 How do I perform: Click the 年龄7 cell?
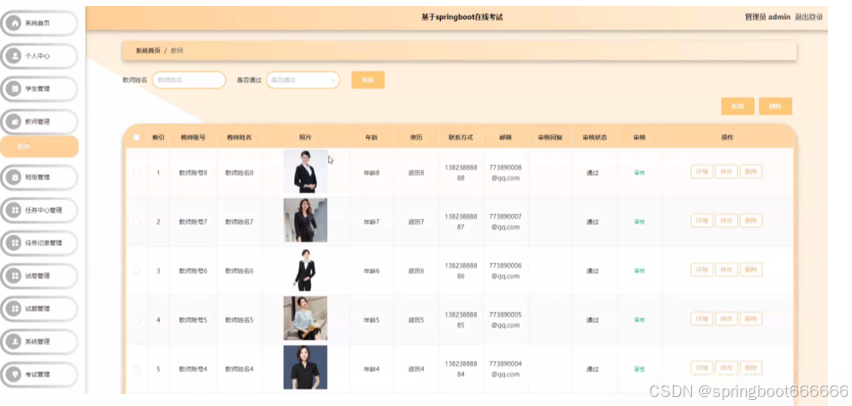tap(372, 222)
